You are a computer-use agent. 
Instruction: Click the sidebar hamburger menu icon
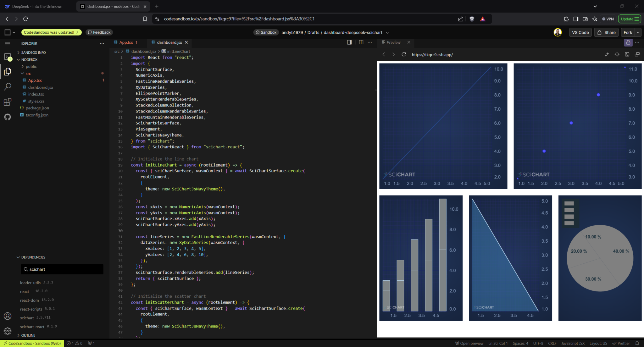pos(8,44)
